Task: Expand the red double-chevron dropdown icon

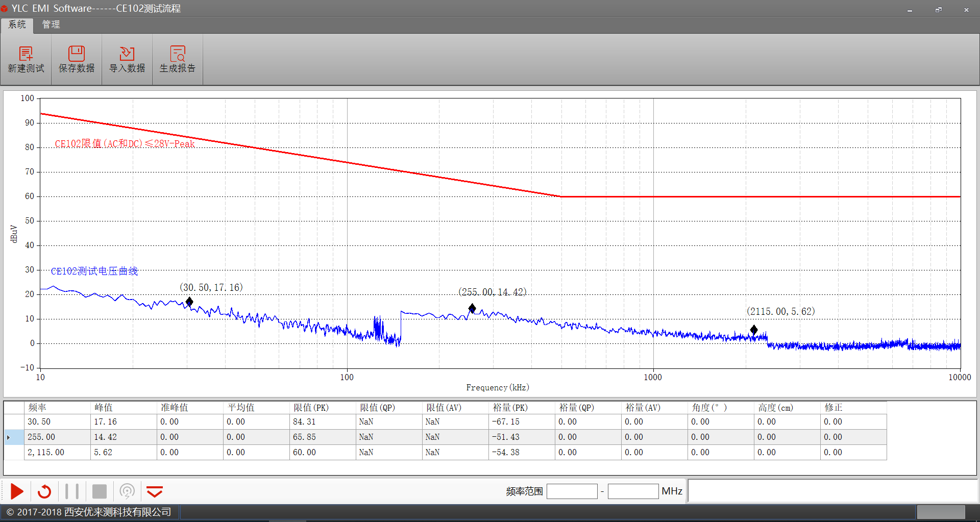Action: (x=154, y=491)
